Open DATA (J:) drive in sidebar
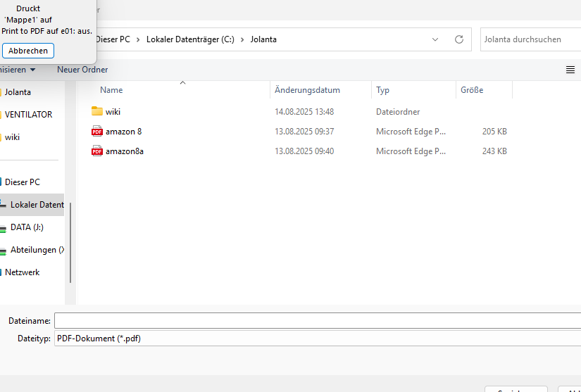This screenshot has width=581, height=392. coord(27,227)
